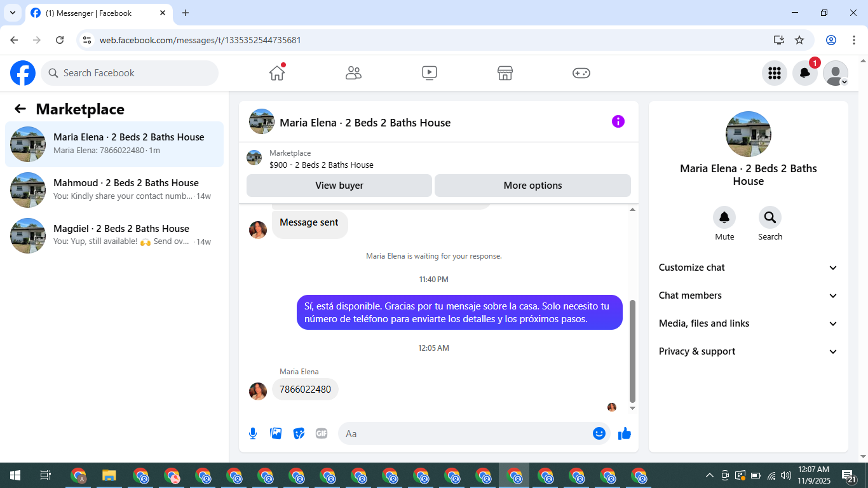The width and height of the screenshot is (868, 488).
Task: Open the $900 2 Beds 2 Baths listing
Action: [x=321, y=165]
